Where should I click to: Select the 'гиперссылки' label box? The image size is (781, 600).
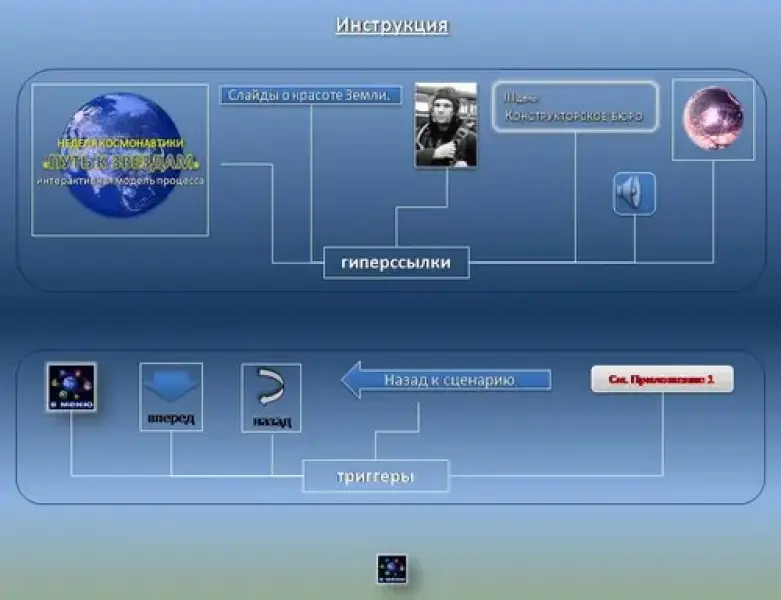pos(396,264)
